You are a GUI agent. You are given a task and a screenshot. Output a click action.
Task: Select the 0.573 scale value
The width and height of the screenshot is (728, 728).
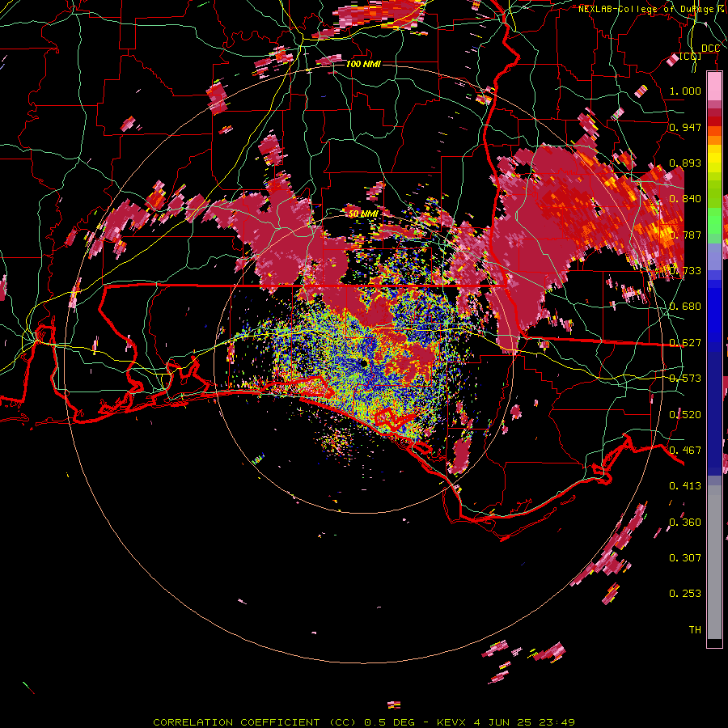tap(685, 379)
